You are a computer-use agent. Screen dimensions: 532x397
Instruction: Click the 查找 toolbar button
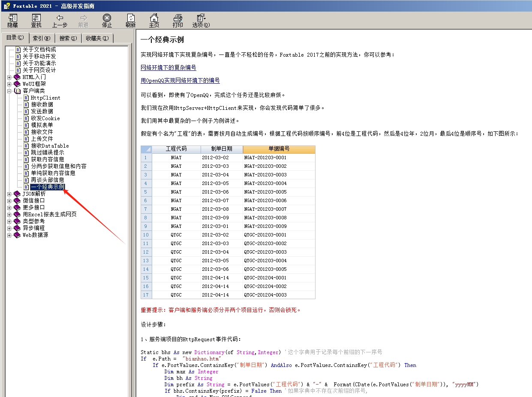click(x=36, y=21)
